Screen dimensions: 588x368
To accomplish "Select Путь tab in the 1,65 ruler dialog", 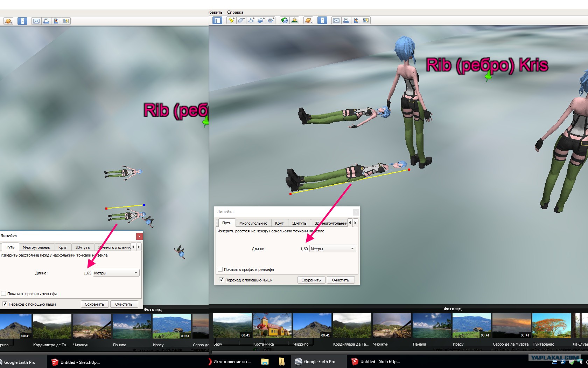I will coord(10,247).
